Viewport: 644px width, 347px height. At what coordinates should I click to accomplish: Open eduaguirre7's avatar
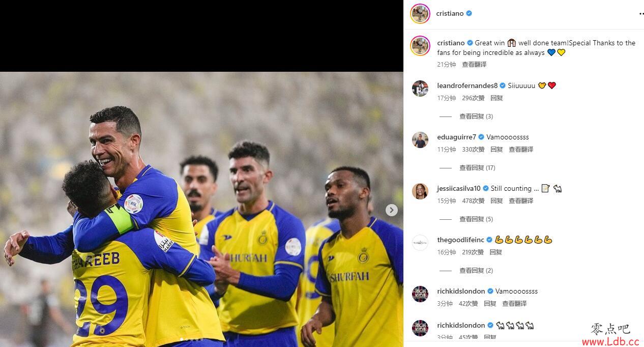point(420,140)
